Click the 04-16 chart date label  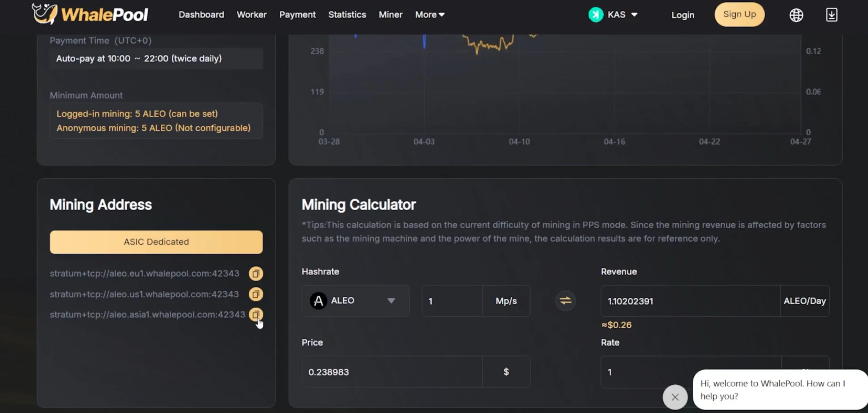pyautogui.click(x=614, y=142)
